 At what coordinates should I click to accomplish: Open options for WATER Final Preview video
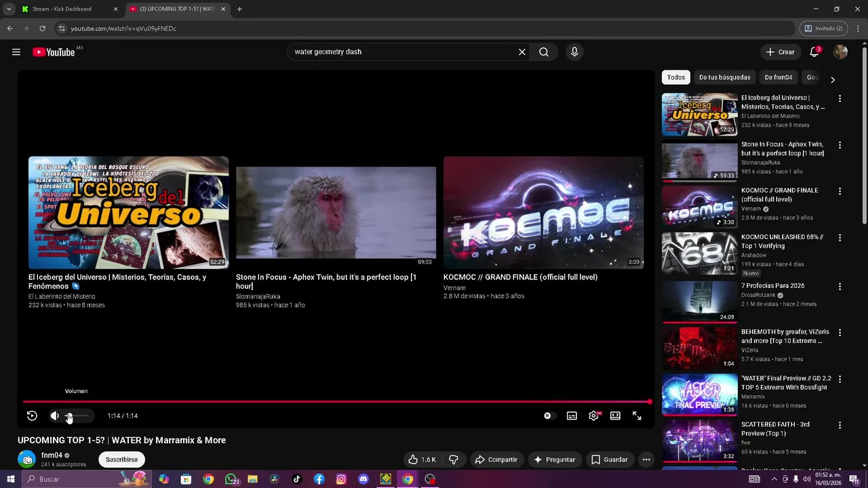(840, 379)
